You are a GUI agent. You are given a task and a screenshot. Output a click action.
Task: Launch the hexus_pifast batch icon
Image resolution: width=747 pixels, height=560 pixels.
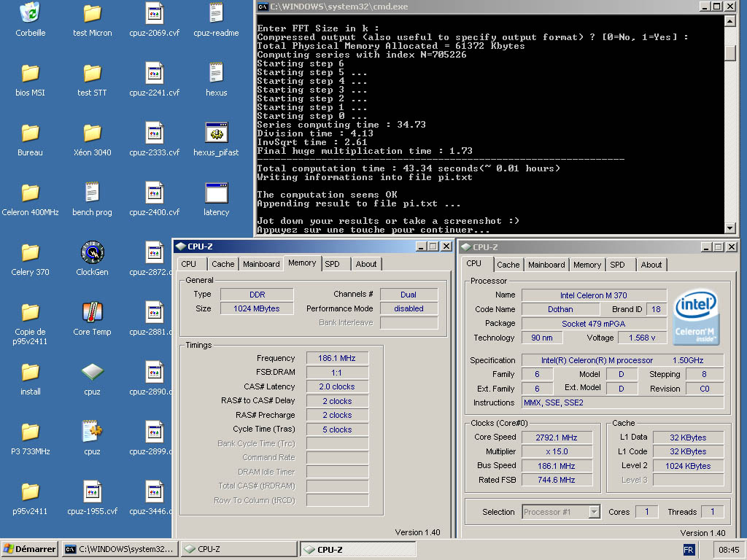tap(216, 133)
